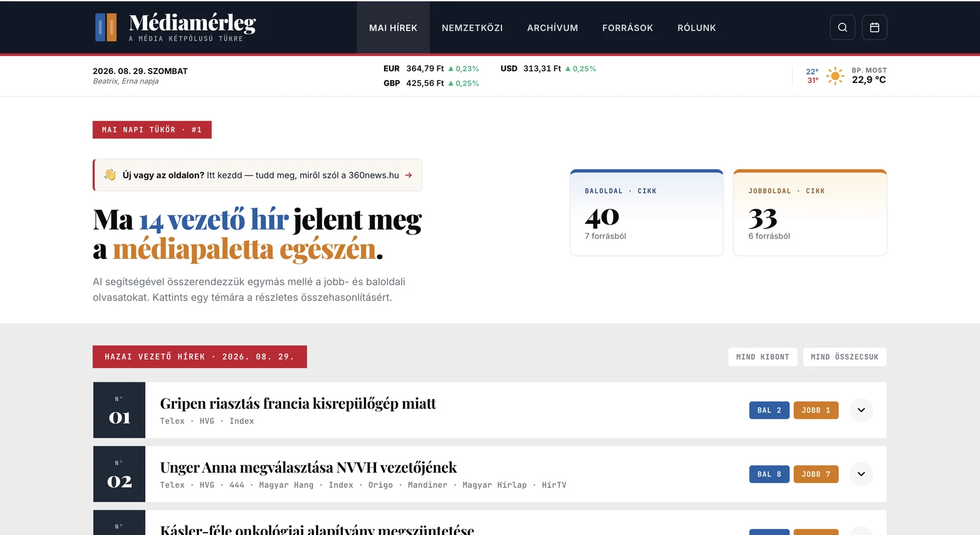Click the USD 313,31 Ft rate
The width and height of the screenshot is (980, 535).
(548, 69)
